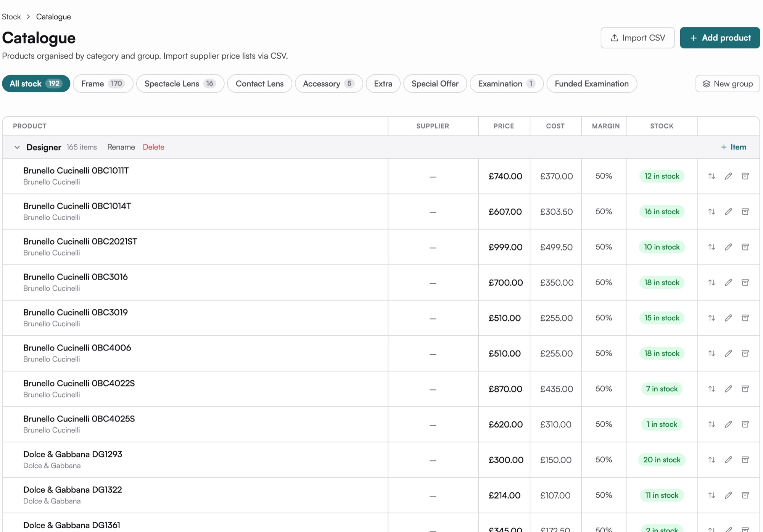Archive Dolce & Gabbana DG1293
763x532 pixels.
[x=745, y=460]
